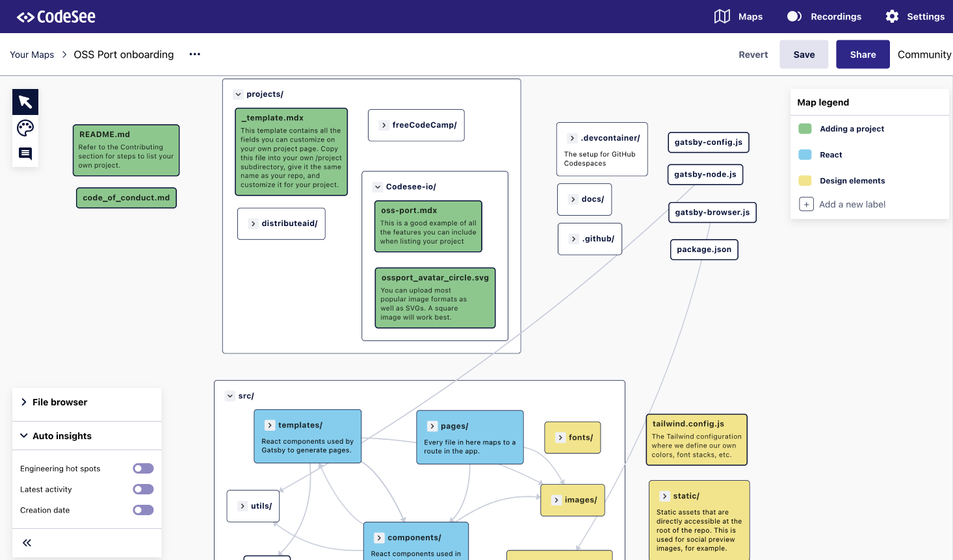953x560 pixels.
Task: Click the plus icon to add a new label
Action: [806, 204]
